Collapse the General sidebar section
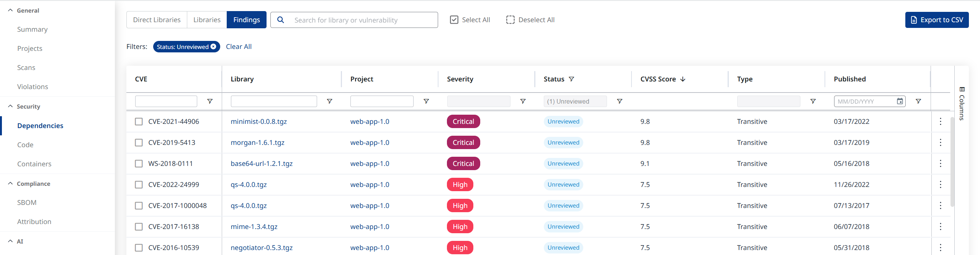Screen dimensions: 980x255 pyautogui.click(x=10, y=10)
